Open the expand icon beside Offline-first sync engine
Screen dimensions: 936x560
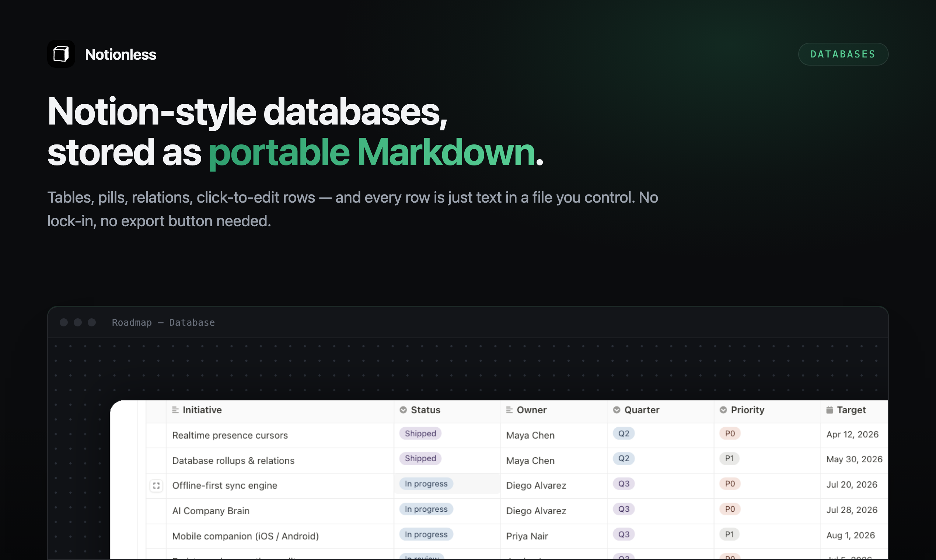156,486
